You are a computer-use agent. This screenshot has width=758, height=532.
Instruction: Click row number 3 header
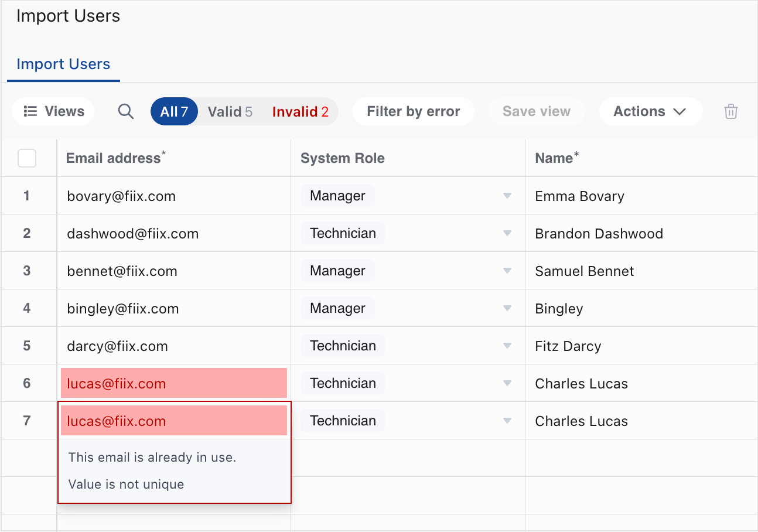tap(27, 271)
